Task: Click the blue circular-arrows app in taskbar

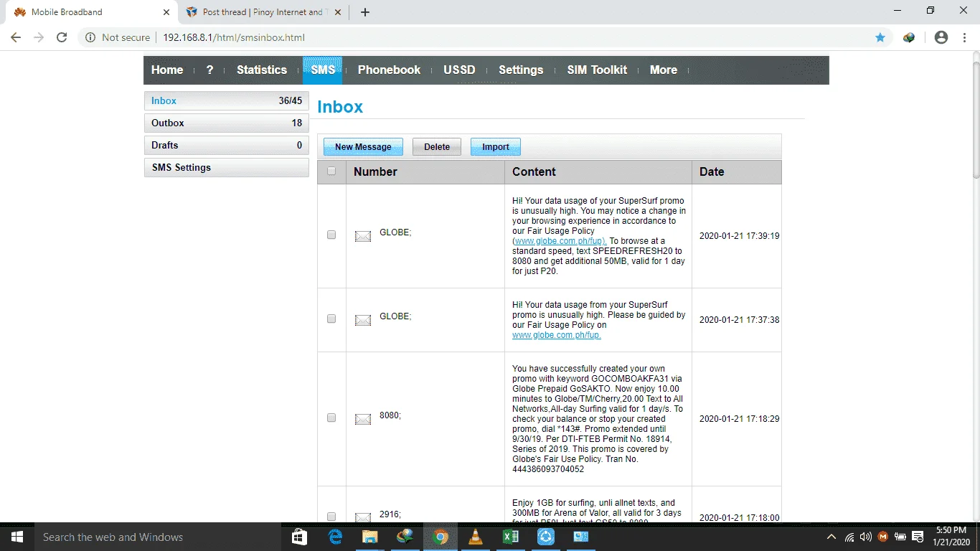Action: click(546, 537)
